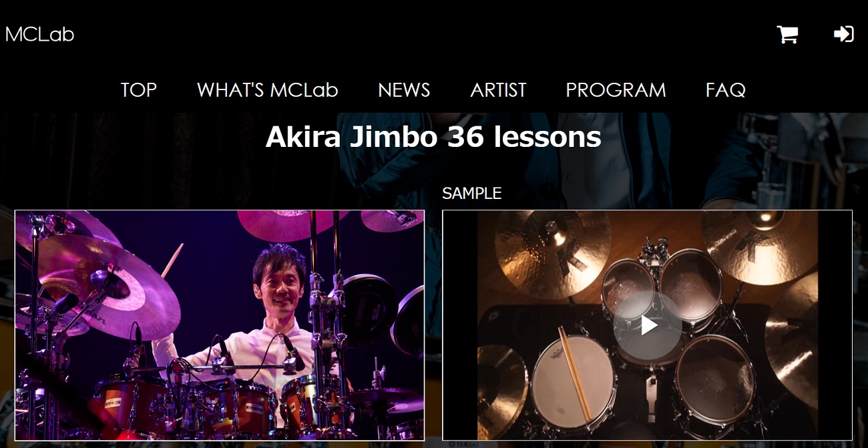
Task: Go to the TOP page
Action: pyautogui.click(x=139, y=90)
